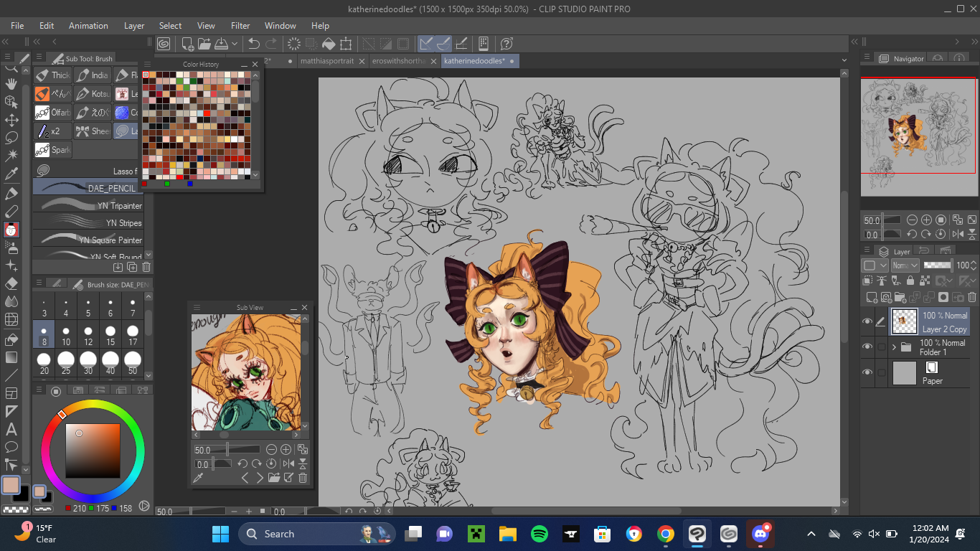The image size is (980, 551).
Task: Hide the Paper layer
Action: pyautogui.click(x=867, y=373)
